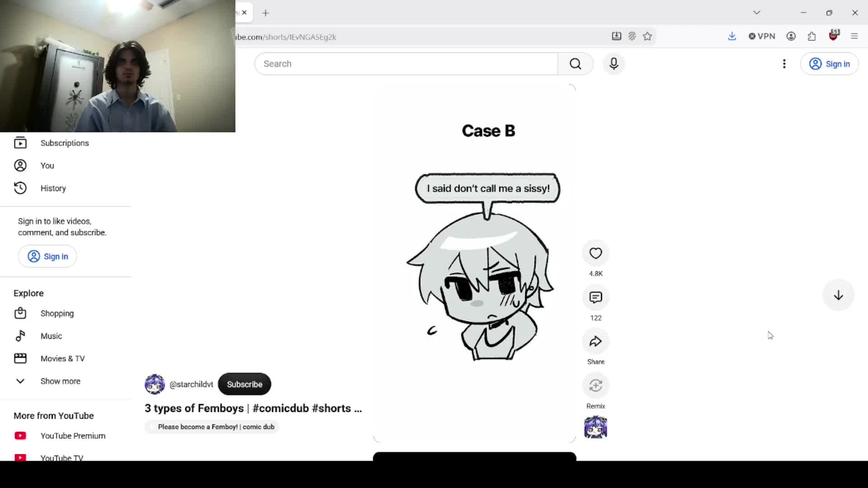Install the page as an app from the address bar
The height and width of the screenshot is (488, 868).
point(616,36)
